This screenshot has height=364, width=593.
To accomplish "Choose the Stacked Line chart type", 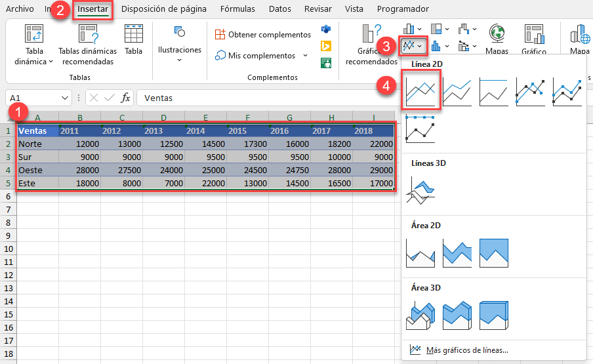I will tap(457, 92).
